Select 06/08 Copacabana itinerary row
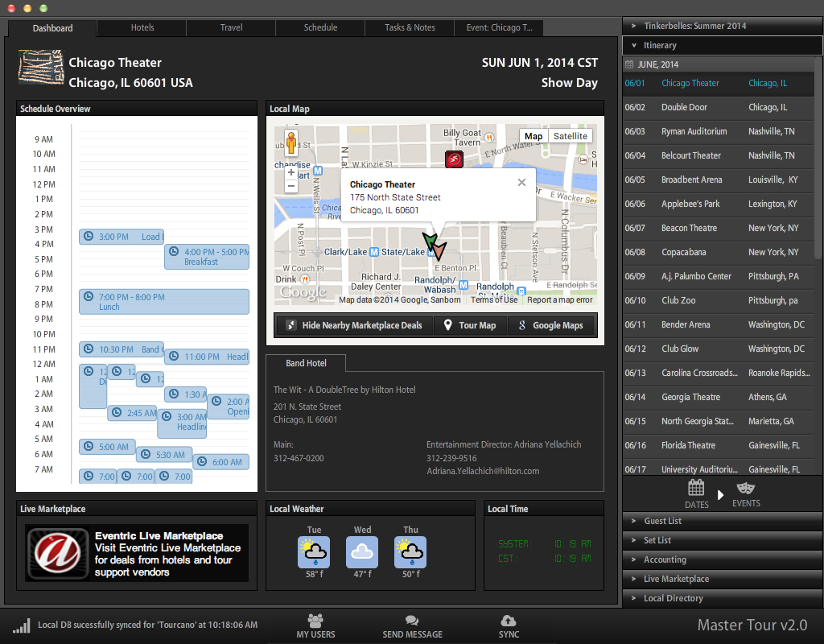This screenshot has height=644, width=824. pos(719,252)
